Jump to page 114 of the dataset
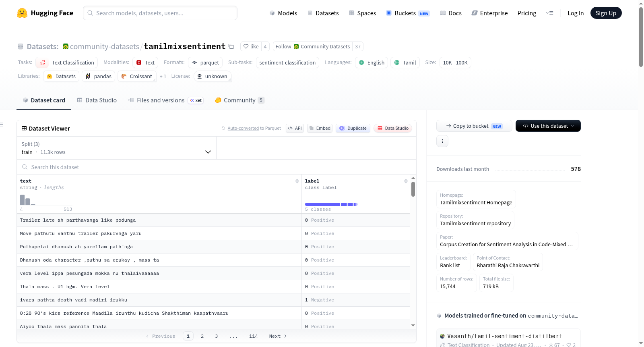Screen dimensions: 644x347 pyautogui.click(x=254, y=336)
